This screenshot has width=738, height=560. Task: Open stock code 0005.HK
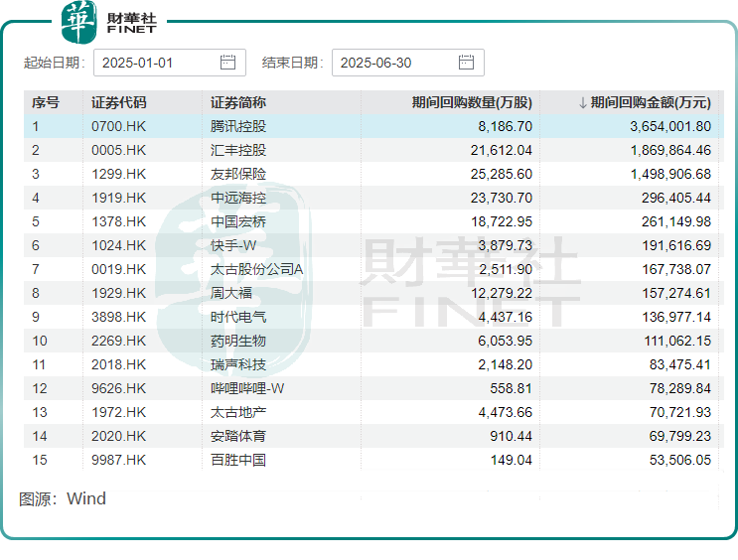(x=118, y=150)
